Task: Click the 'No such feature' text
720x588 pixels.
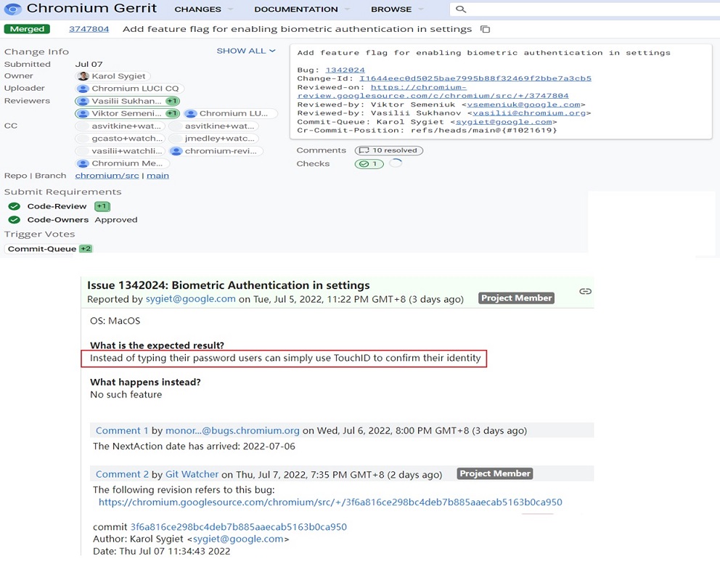Action: coord(126,395)
